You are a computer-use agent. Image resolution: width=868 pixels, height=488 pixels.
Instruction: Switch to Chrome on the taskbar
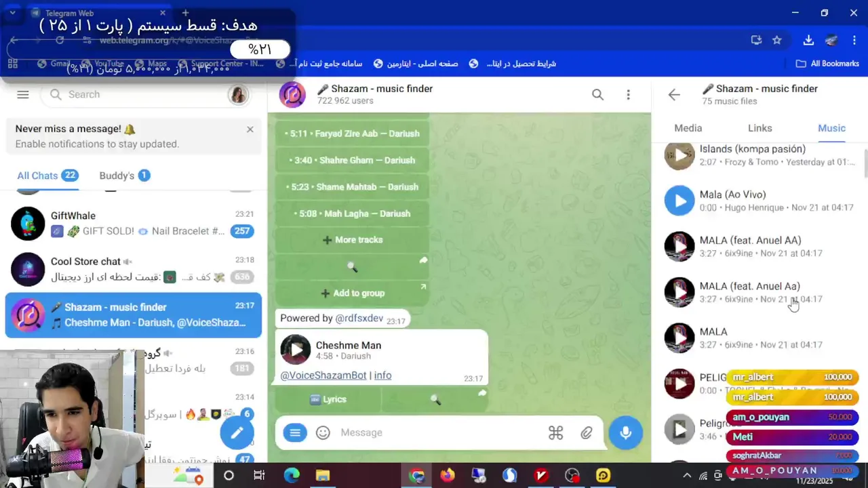click(416, 476)
